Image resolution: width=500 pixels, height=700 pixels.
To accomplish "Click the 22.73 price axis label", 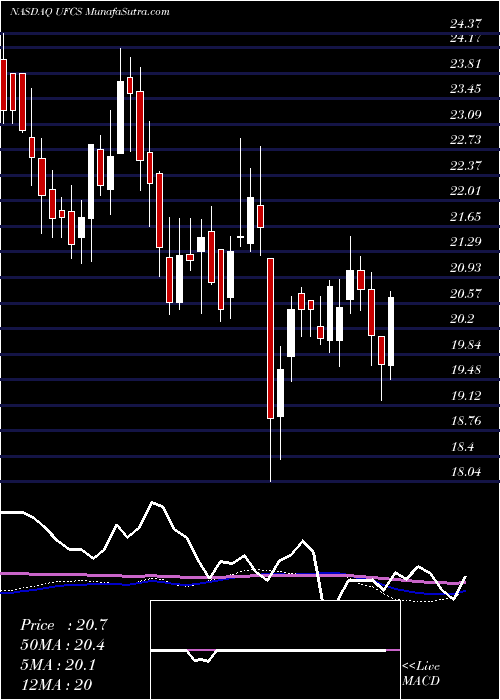I will (x=465, y=141).
